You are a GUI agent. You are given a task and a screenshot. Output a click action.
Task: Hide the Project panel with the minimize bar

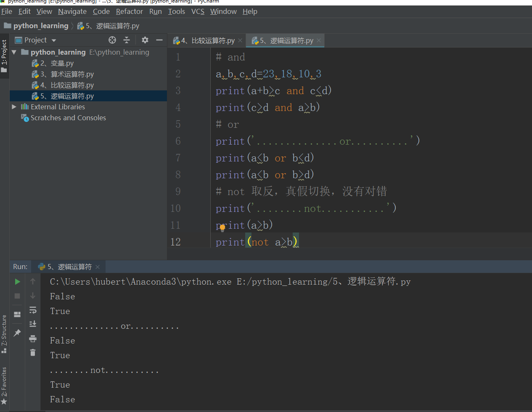pos(159,40)
